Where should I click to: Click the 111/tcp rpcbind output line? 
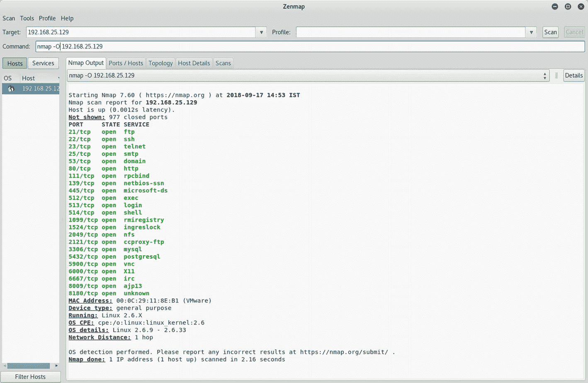[109, 176]
